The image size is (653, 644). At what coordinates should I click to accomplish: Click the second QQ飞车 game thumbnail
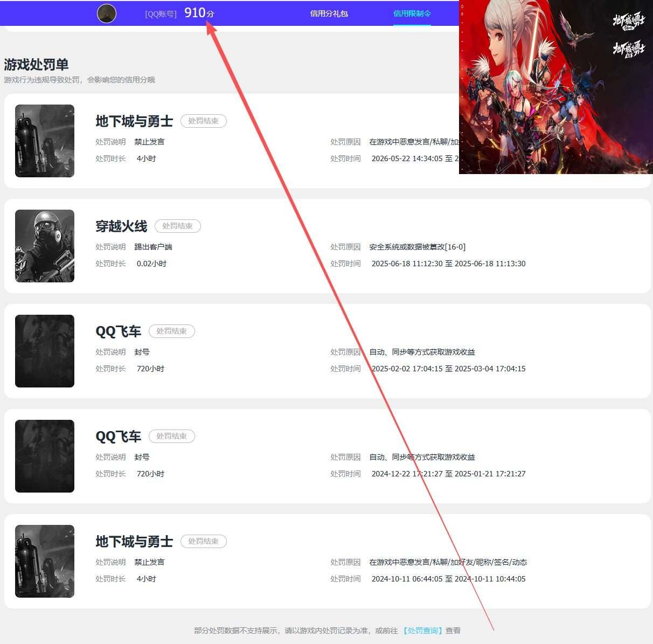click(x=45, y=456)
